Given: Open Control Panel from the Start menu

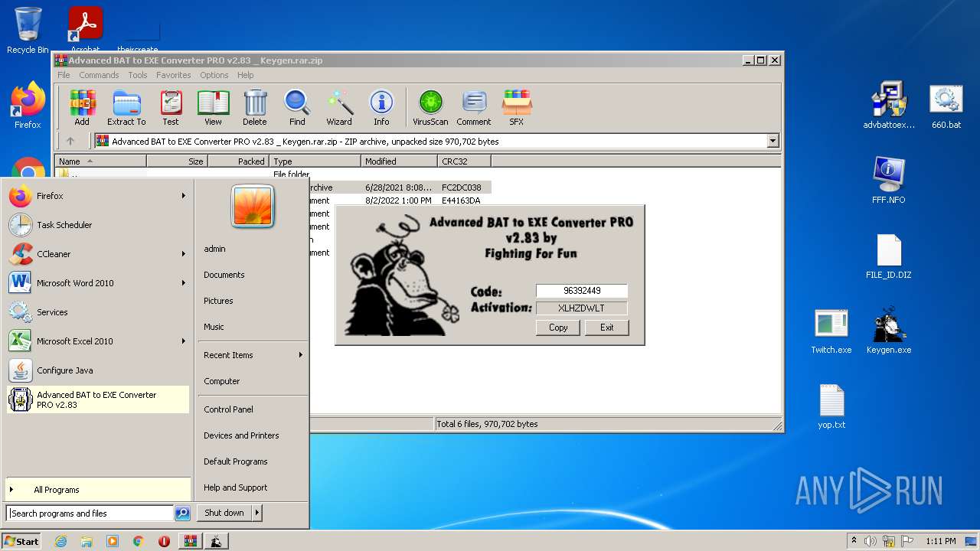Looking at the screenshot, I should tap(228, 409).
